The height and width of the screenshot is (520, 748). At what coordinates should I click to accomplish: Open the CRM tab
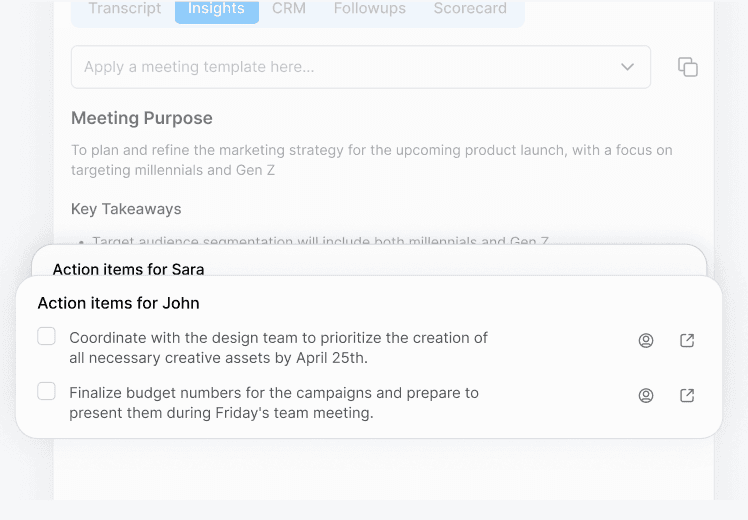click(289, 9)
